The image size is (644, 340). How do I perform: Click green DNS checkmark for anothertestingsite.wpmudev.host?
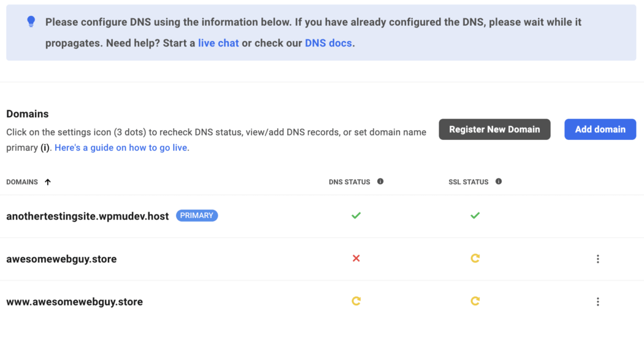click(356, 215)
